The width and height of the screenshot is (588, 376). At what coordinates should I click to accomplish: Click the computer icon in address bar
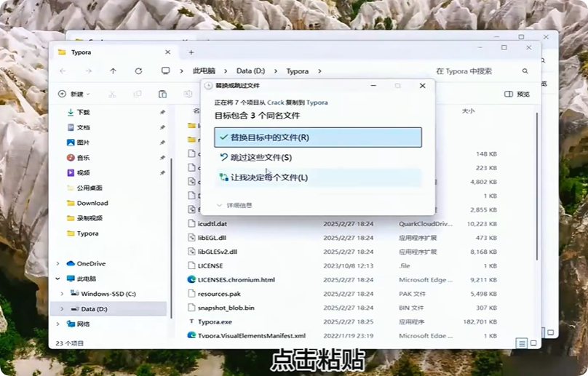pyautogui.click(x=165, y=71)
